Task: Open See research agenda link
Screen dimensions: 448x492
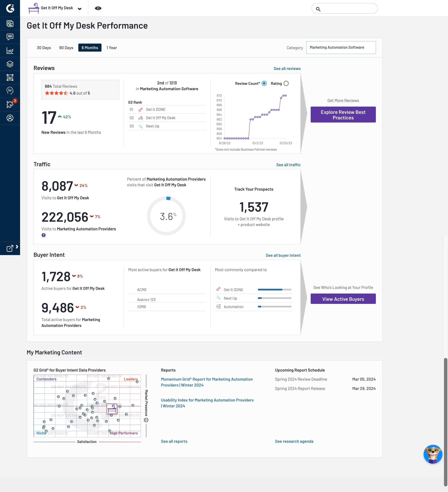Action: coord(294,441)
